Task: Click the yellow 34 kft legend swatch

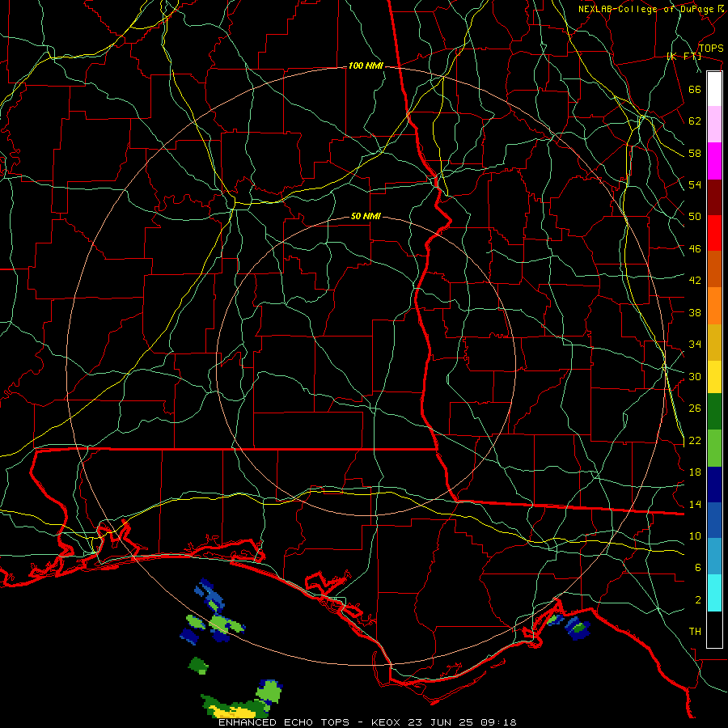Action: [714, 376]
